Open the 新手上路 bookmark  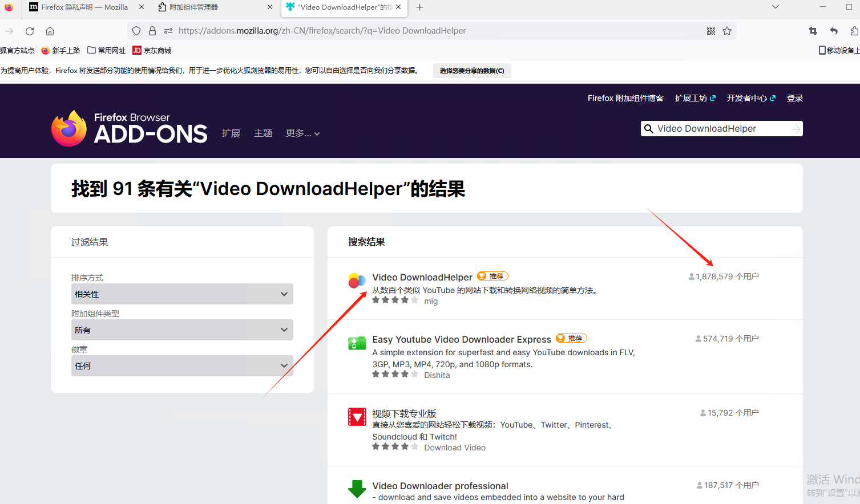click(60, 50)
